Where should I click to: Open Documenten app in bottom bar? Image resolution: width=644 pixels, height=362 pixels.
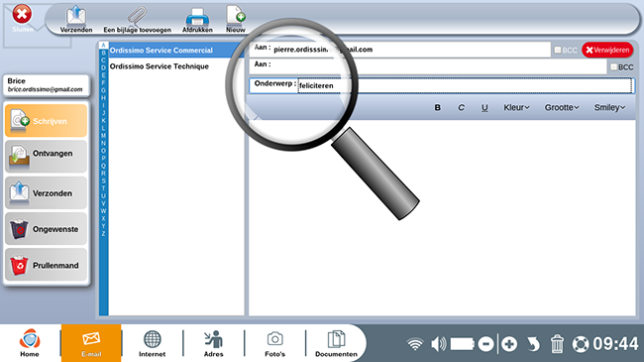[336, 343]
